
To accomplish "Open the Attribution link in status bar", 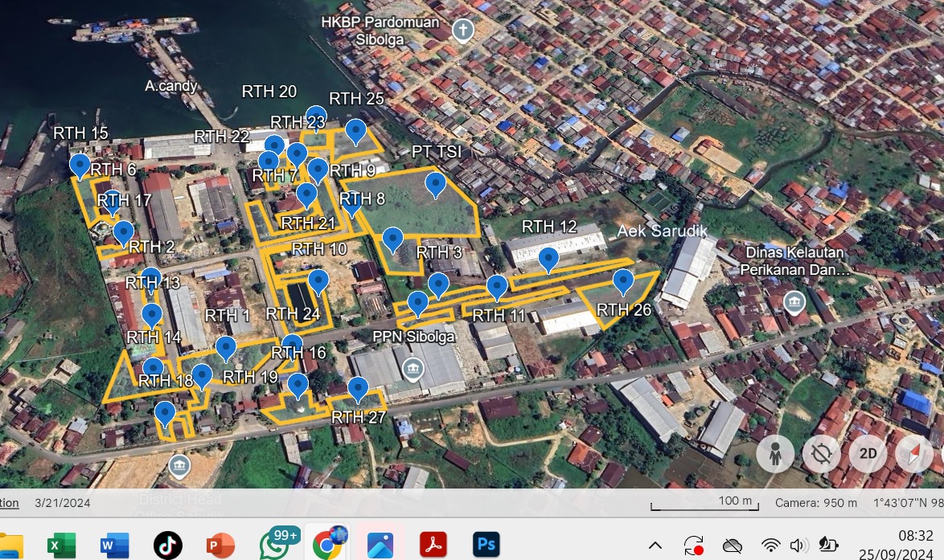I will (x=9, y=503).
